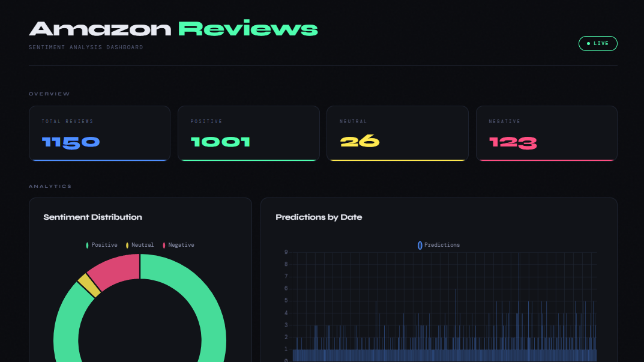Click the yellow Neutral legend color marker
The width and height of the screenshot is (644, 362).
tap(127, 246)
